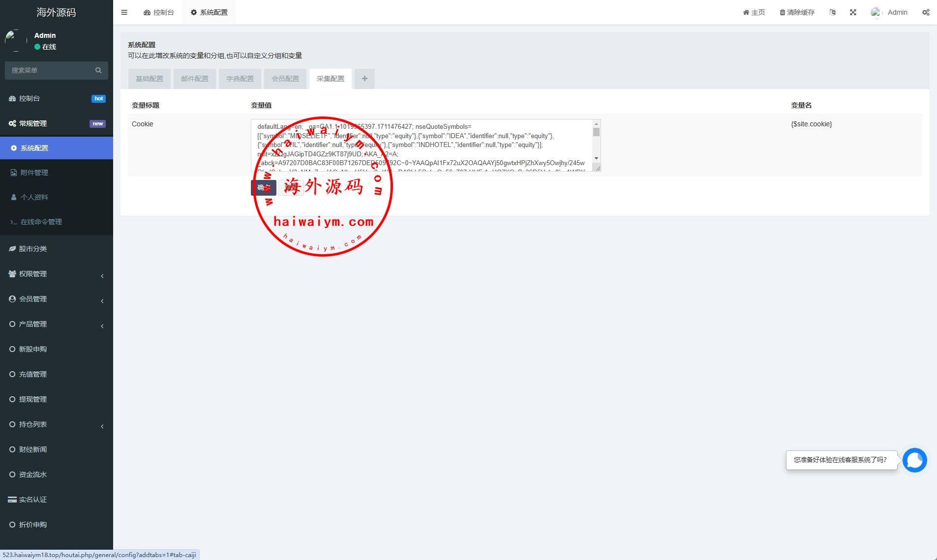The image size is (937, 560).
Task: Click the search magnifier in sidebar
Action: click(x=98, y=70)
